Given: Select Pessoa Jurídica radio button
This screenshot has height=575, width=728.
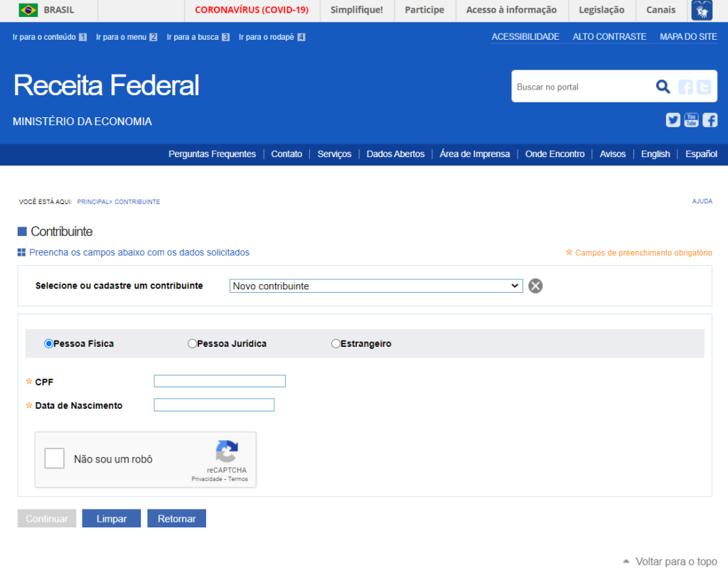Looking at the screenshot, I should pyautogui.click(x=192, y=344).
